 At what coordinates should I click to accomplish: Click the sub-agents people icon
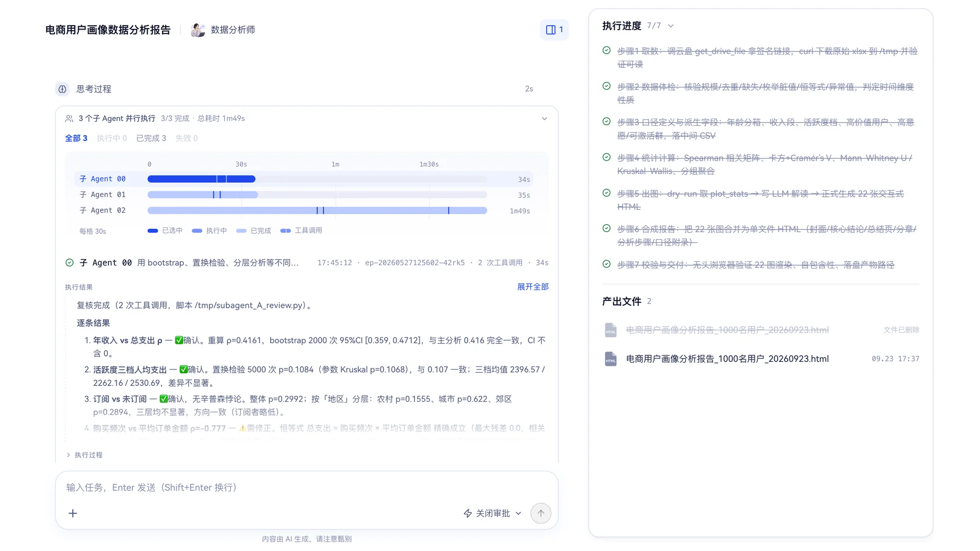(69, 119)
